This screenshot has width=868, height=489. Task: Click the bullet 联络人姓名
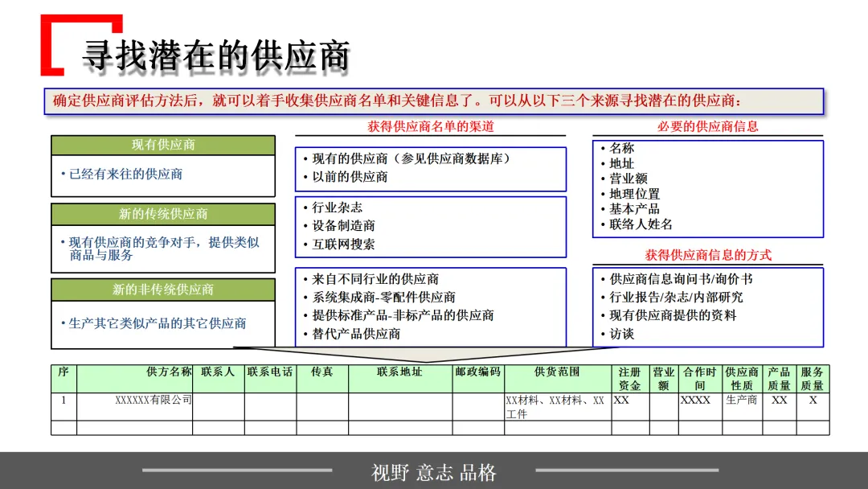pyautogui.click(x=641, y=224)
